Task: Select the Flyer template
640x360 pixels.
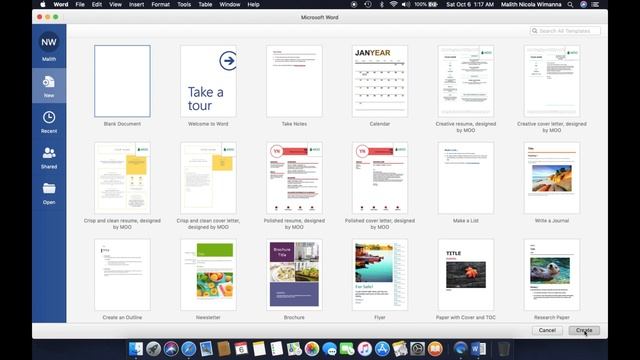Action: tap(380, 275)
